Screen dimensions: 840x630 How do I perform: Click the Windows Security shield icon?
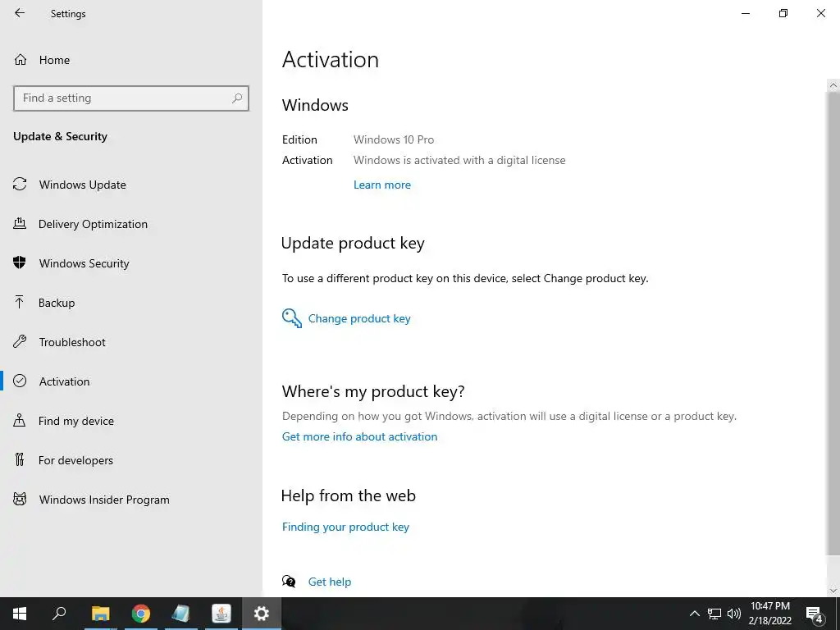20,262
